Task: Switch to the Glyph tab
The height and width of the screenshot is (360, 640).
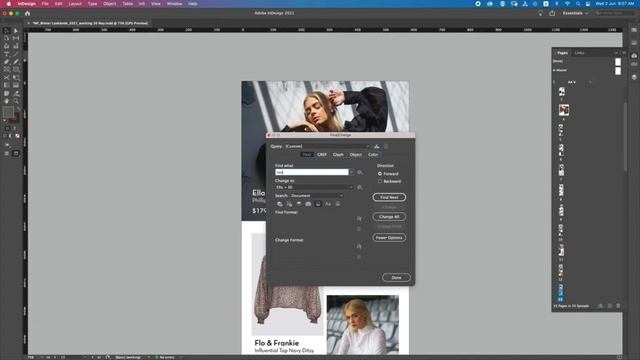Action: tap(338, 155)
